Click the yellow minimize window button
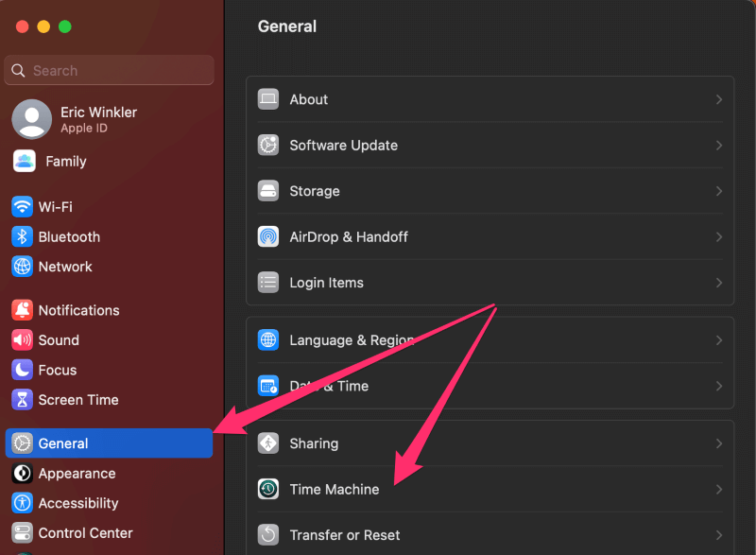This screenshot has height=555, width=756. pos(43,26)
